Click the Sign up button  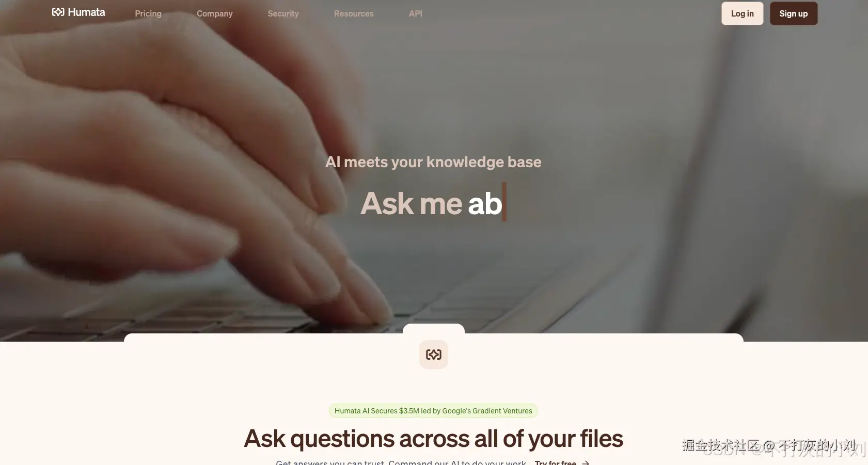(794, 13)
